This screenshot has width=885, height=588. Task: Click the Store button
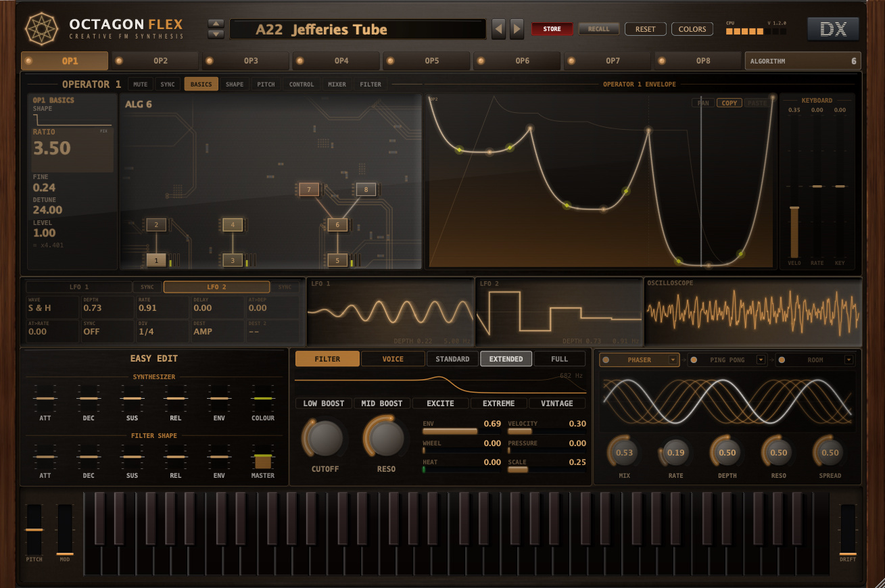[x=552, y=29]
